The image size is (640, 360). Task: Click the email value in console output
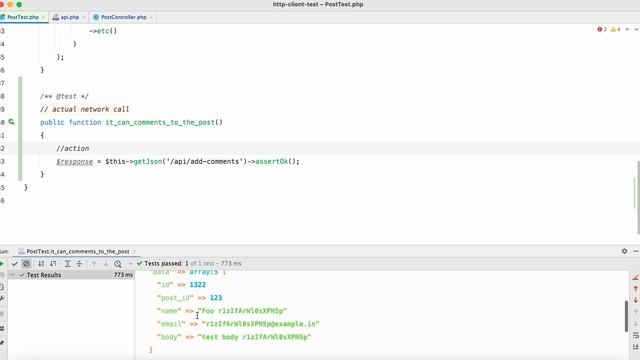pos(260,324)
